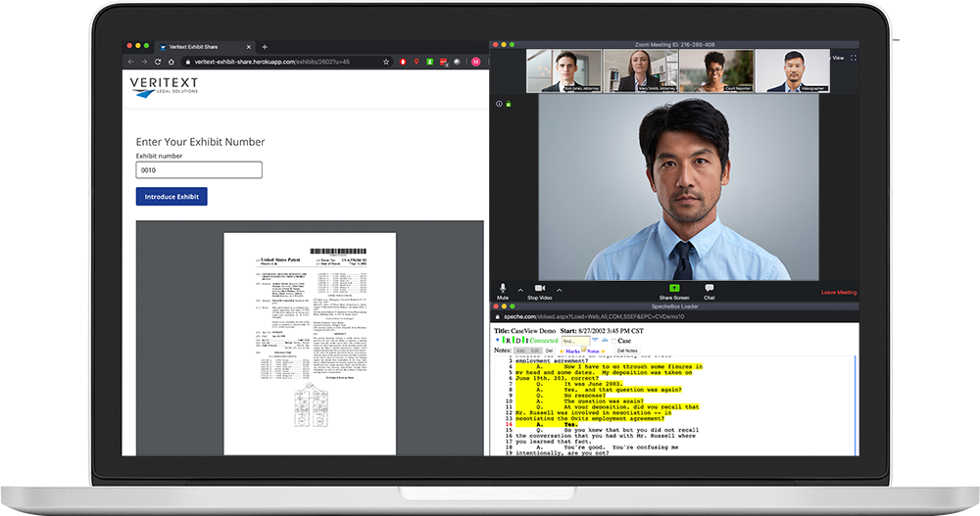The image size is (980, 516).
Task: Open the Zoom Chat panel
Action: (x=709, y=289)
